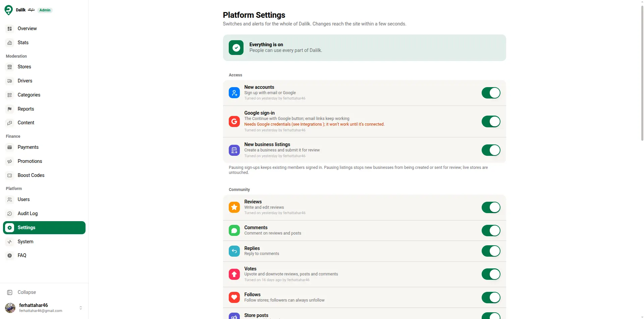644x319 pixels.
Task: Expand the ferhattahar46 account menu chevron
Action: pyautogui.click(x=80, y=308)
